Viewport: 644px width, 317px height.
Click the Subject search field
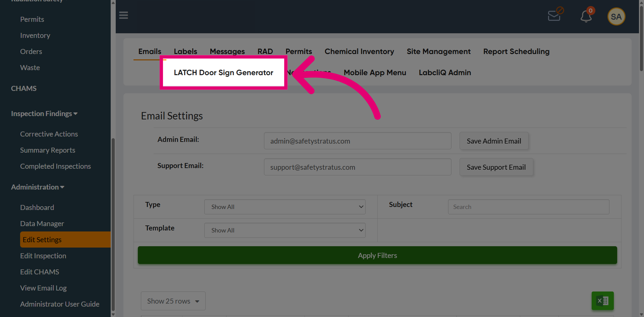529,207
